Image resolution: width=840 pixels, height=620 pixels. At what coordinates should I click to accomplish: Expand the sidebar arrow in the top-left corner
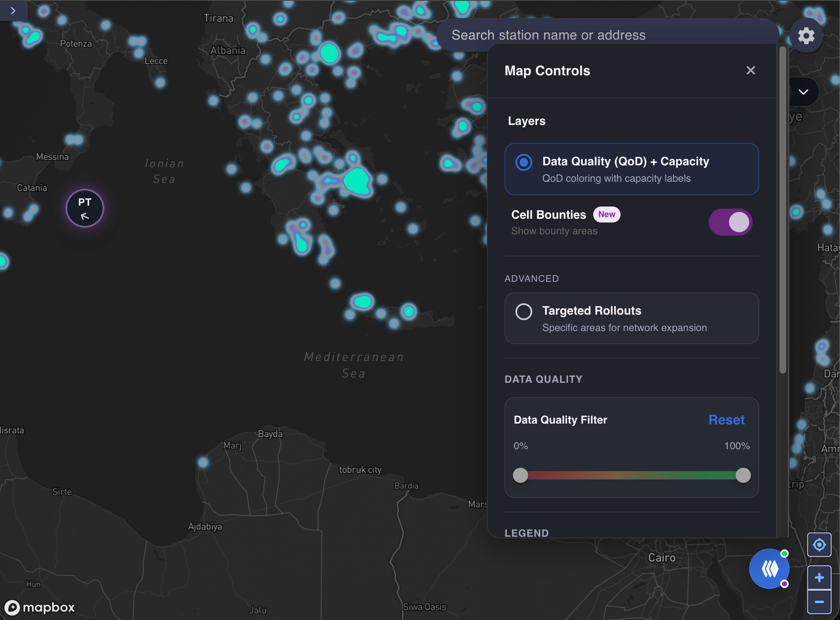click(13, 11)
